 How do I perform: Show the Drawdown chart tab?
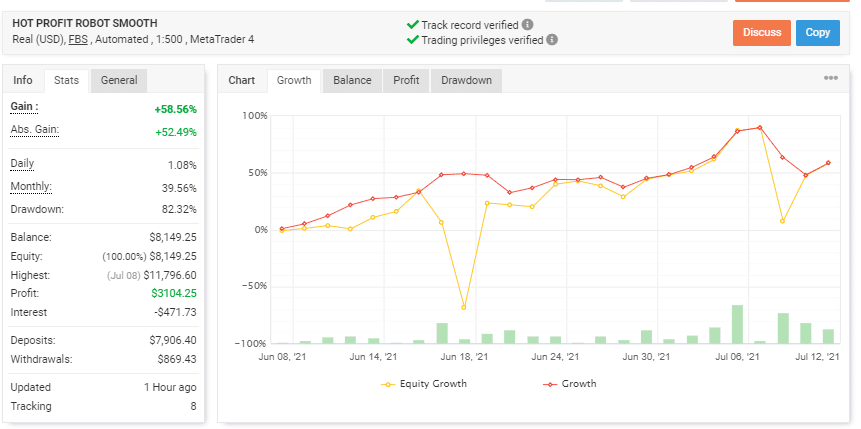[466, 80]
